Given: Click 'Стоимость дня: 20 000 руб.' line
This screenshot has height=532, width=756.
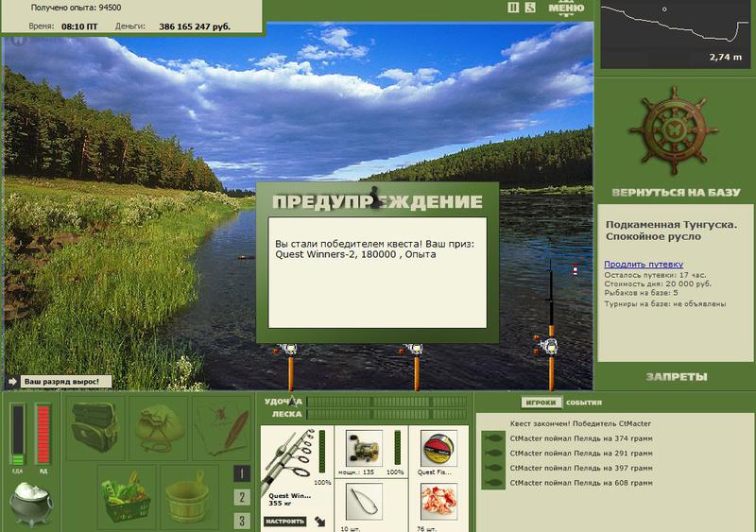Looking at the screenshot, I should (658, 283).
